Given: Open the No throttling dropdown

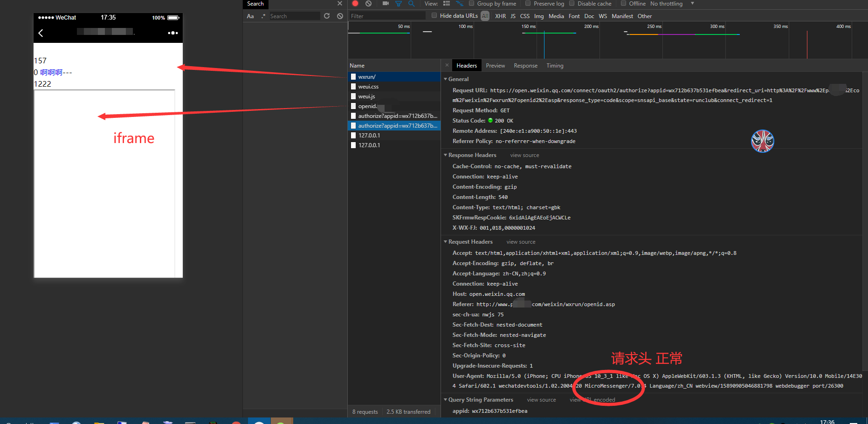Looking at the screenshot, I should pos(672,4).
